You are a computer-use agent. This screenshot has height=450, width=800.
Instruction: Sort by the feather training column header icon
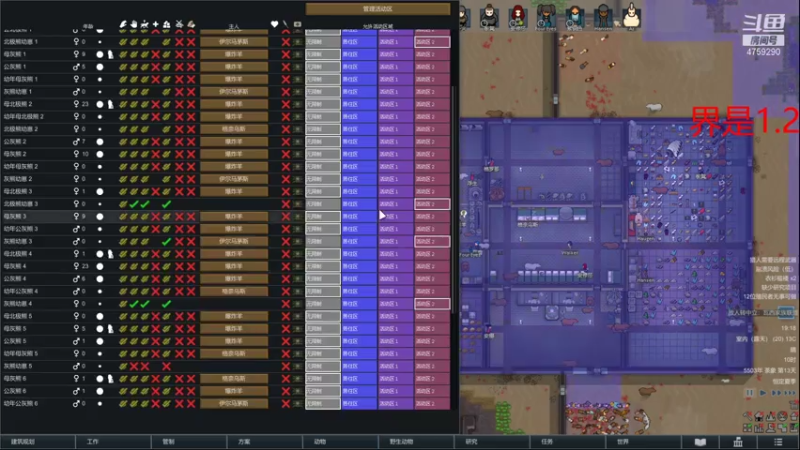123,24
